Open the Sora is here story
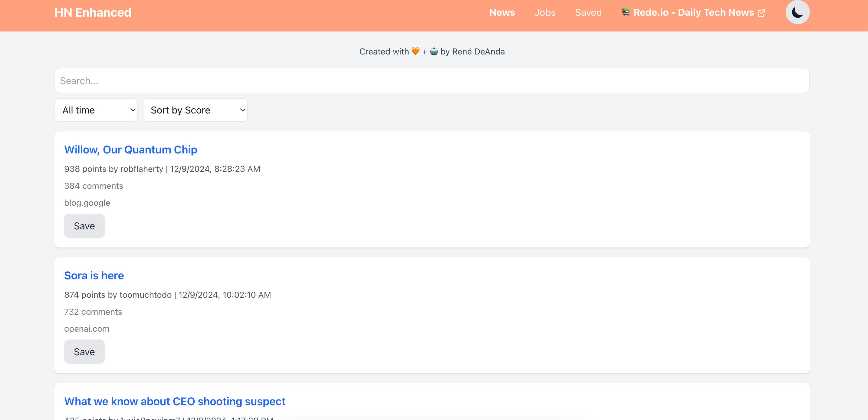This screenshot has height=420, width=868. click(94, 275)
